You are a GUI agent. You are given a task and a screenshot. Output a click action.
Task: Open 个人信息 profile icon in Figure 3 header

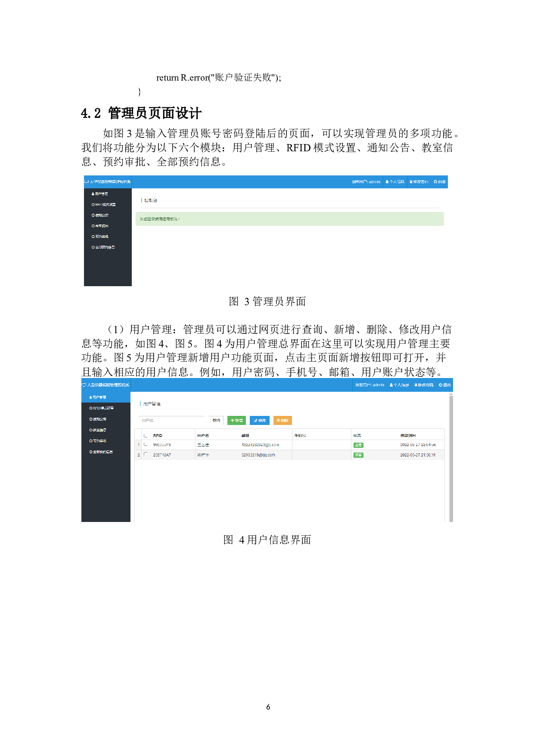[387, 182]
